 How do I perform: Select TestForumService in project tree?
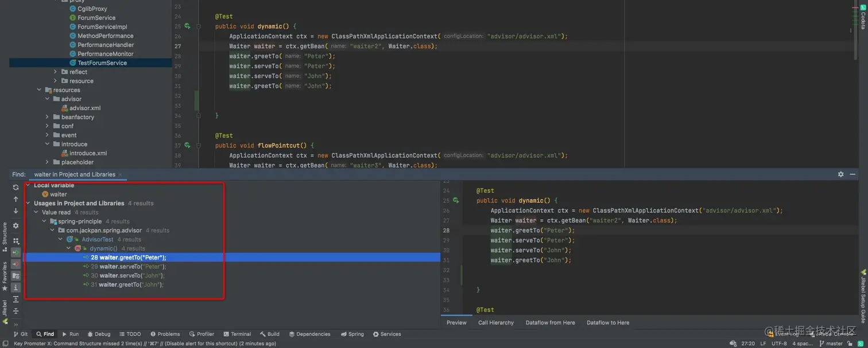point(98,63)
